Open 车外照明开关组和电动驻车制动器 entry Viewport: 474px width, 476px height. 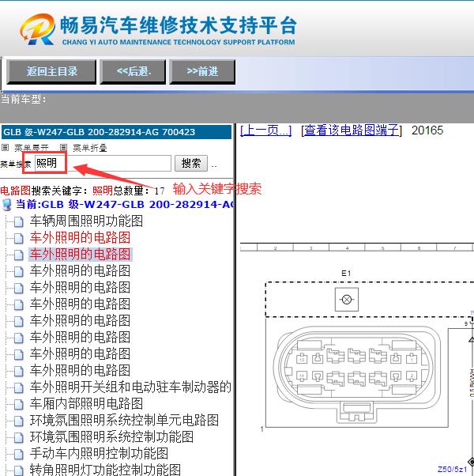(x=130, y=387)
